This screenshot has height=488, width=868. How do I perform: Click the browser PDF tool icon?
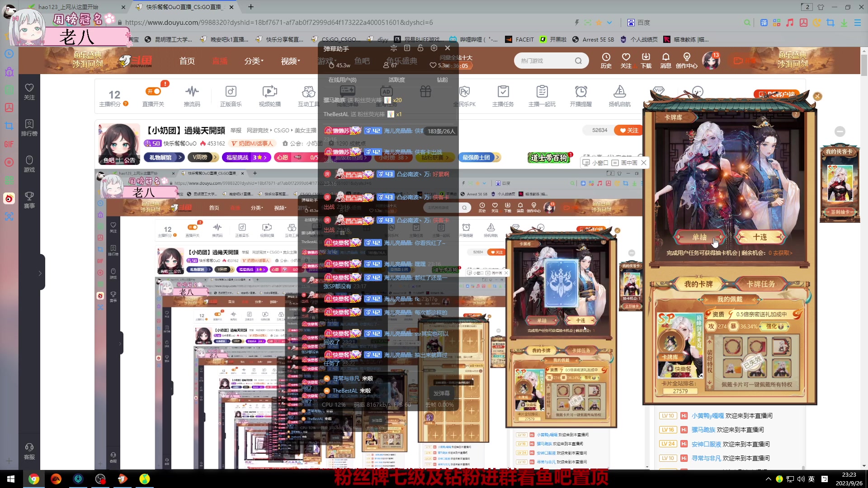803,23
